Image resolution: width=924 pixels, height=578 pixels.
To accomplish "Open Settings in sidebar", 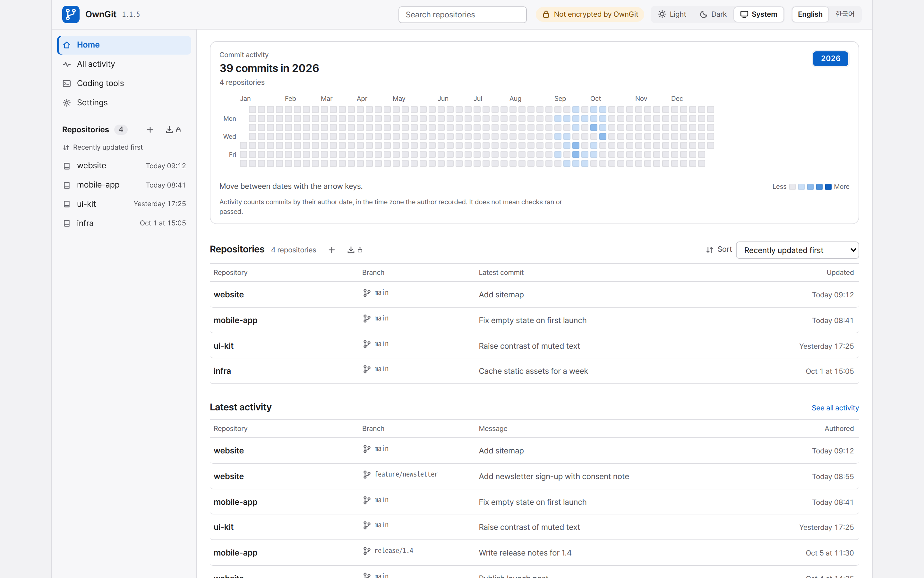I will 124,102.
